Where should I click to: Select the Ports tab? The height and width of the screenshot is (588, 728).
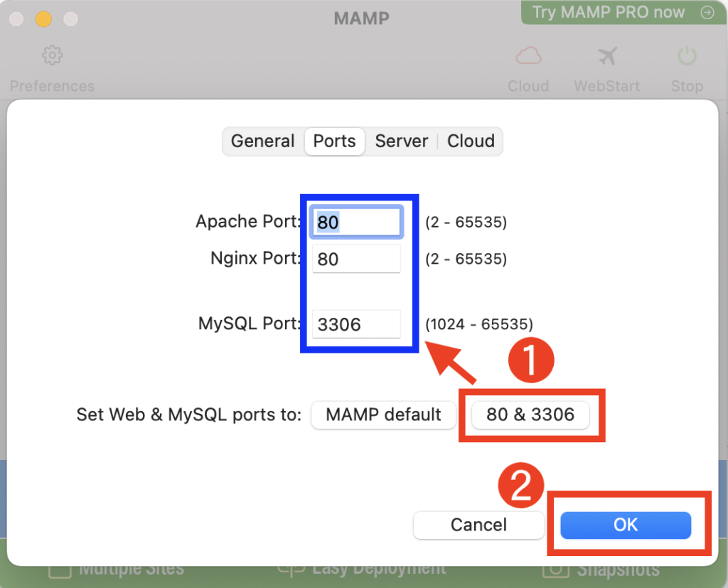[x=334, y=141]
